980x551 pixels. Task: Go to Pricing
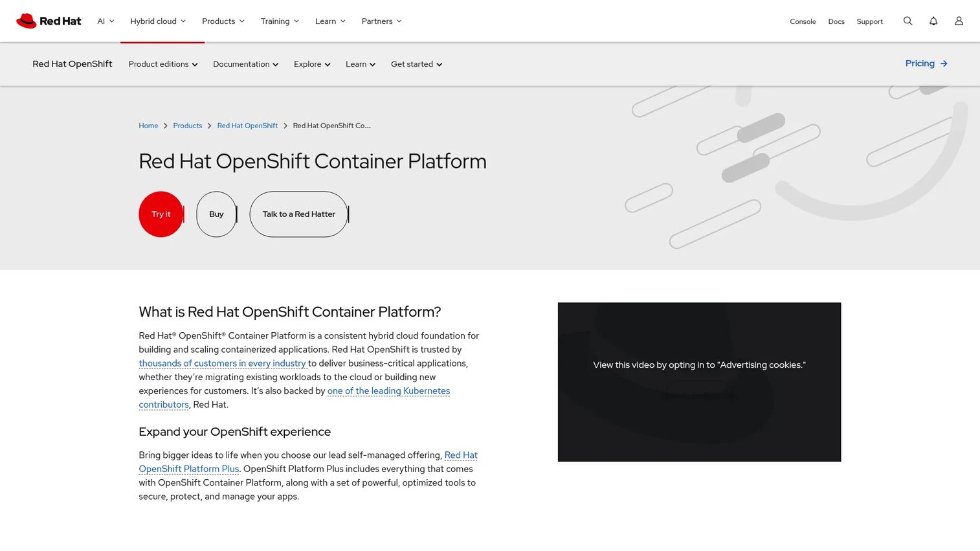926,63
